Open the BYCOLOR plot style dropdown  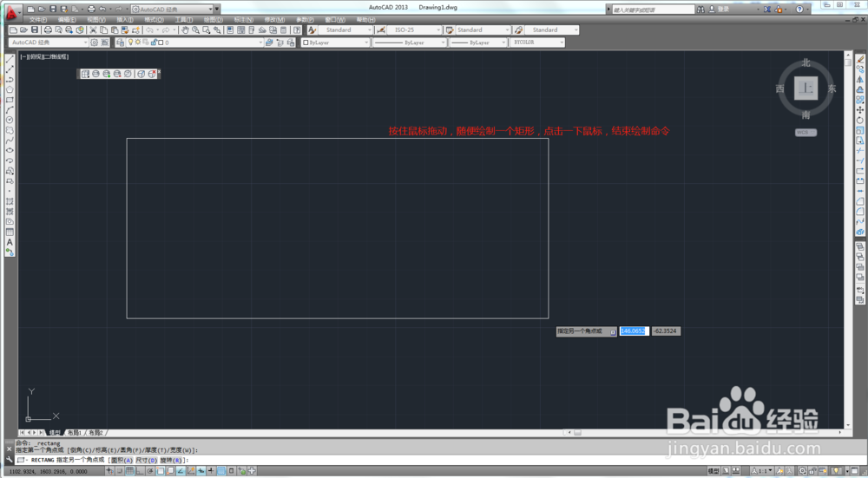537,42
